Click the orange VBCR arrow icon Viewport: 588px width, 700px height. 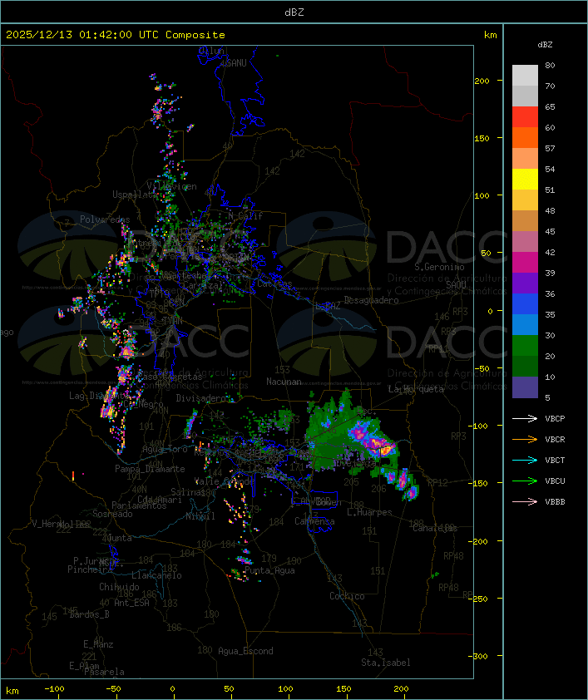pyautogui.click(x=525, y=439)
